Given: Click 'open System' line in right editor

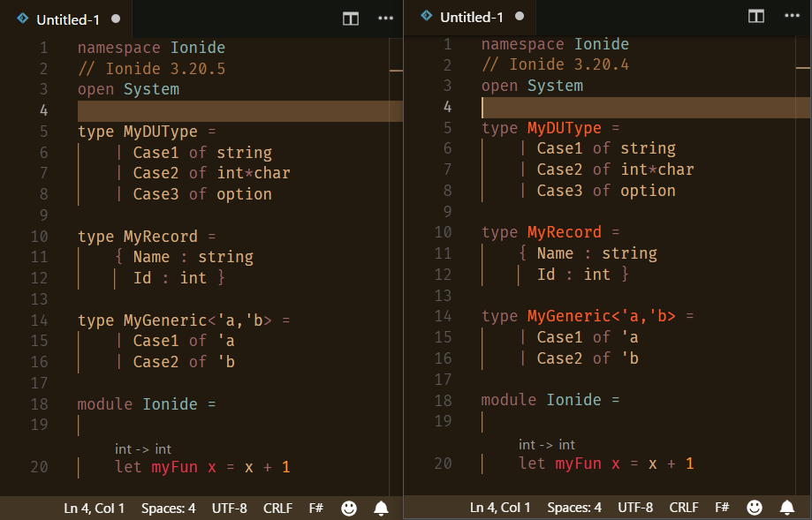Looking at the screenshot, I should pyautogui.click(x=533, y=86).
